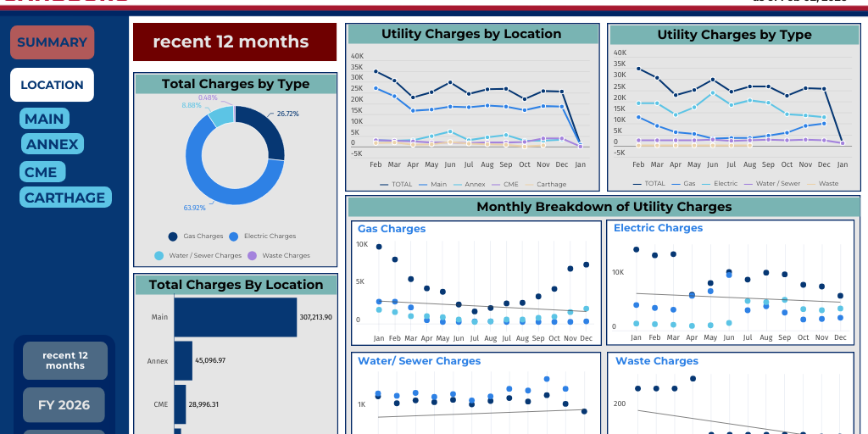The height and width of the screenshot is (434, 868).
Task: Click the 307,213.90 Main total value
Action: click(x=315, y=317)
